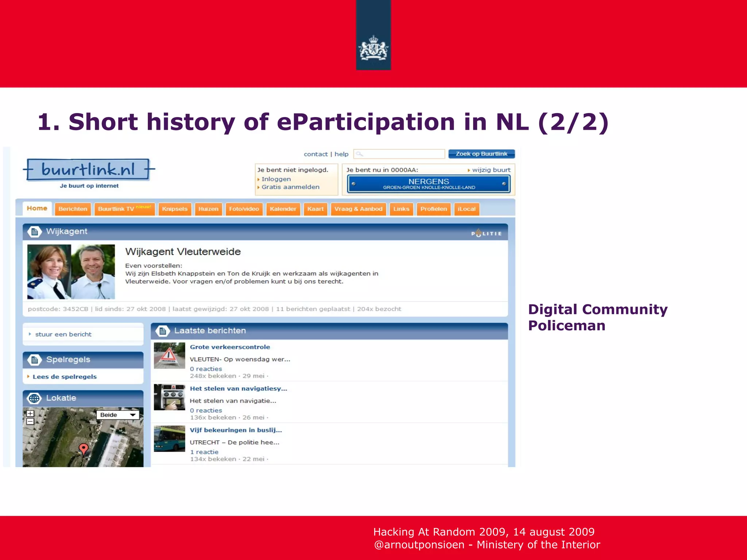Click 0 reacties under navigatie message
747x560 pixels.
[x=206, y=411]
